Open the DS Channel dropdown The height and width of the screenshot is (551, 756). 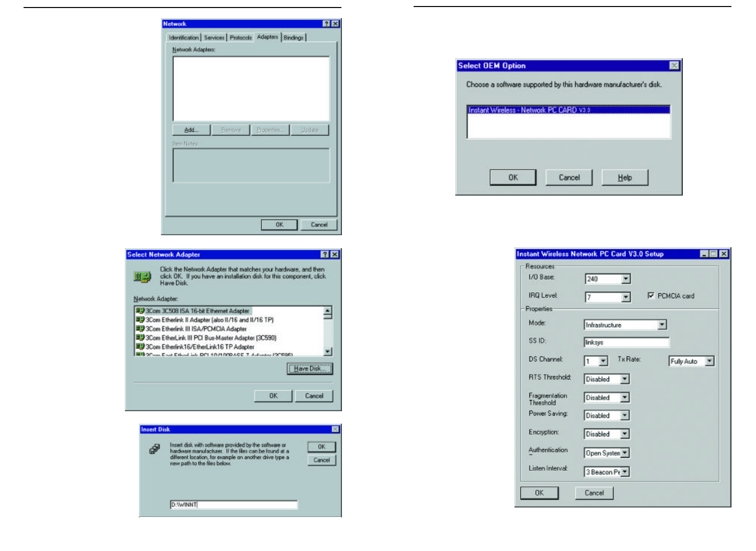[x=604, y=361]
